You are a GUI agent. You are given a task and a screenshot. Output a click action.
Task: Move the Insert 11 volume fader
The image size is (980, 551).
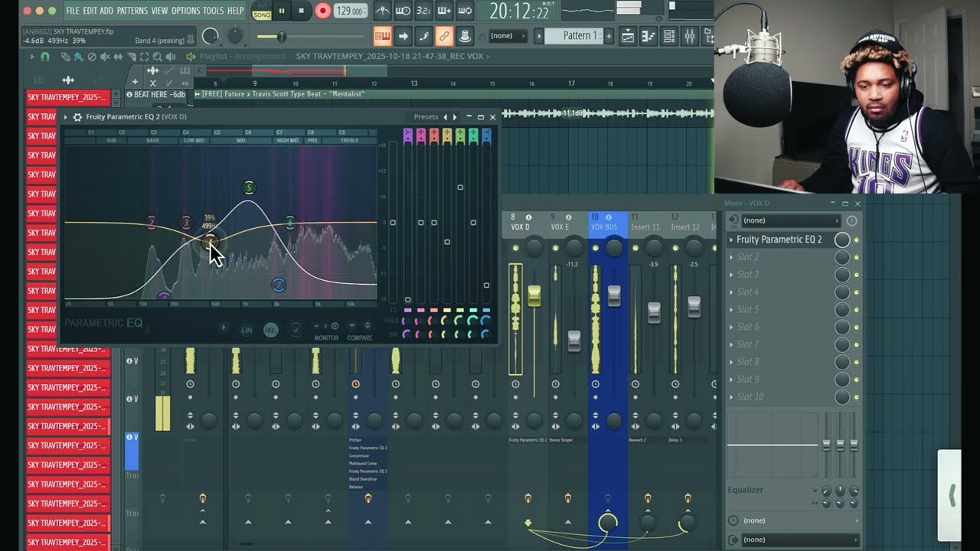(654, 312)
